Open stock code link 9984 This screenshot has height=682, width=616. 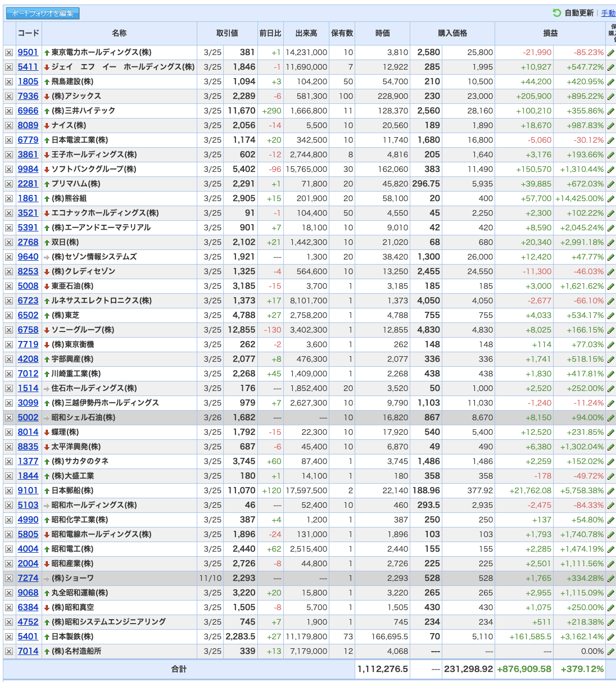pyautogui.click(x=28, y=169)
